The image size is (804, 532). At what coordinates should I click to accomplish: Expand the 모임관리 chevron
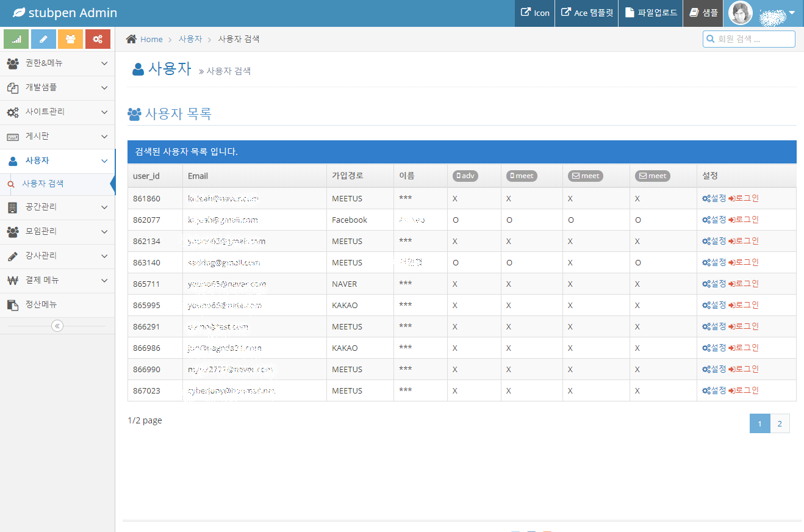(x=104, y=232)
